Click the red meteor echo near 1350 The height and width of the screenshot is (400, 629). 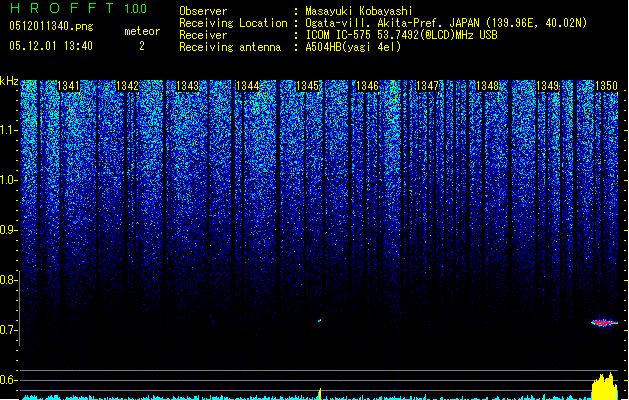(x=605, y=323)
